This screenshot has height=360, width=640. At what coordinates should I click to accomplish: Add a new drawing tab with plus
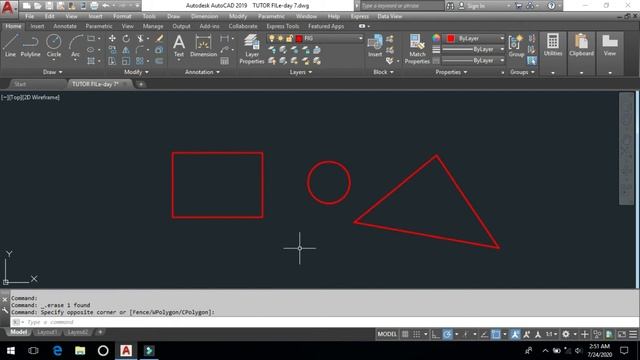[140, 84]
